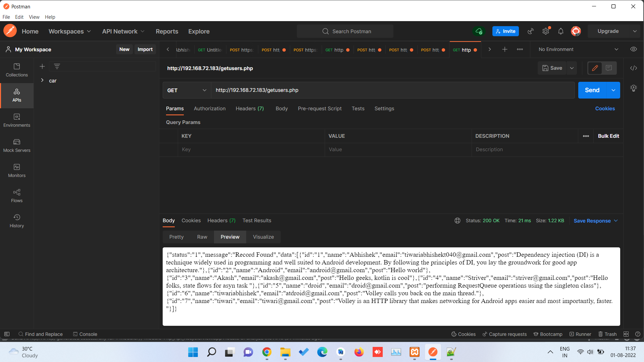
Task: Click the network globe icon in response bar
Action: 458,221
